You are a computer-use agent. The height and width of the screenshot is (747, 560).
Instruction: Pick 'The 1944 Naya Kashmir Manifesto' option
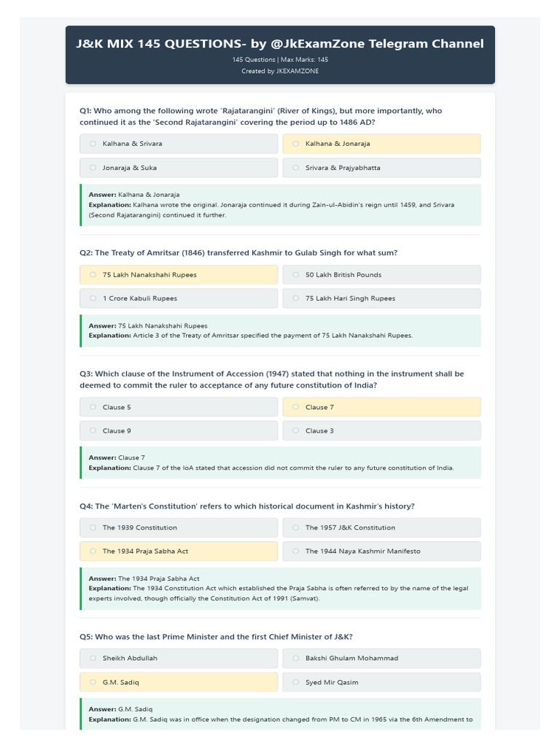(x=381, y=551)
